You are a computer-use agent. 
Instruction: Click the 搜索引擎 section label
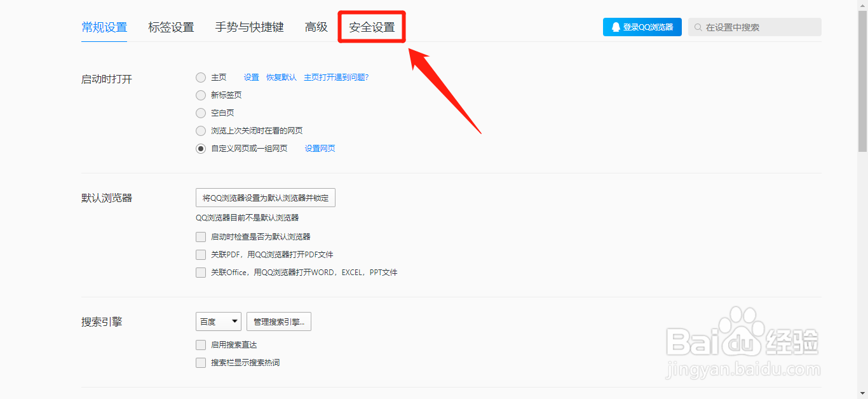pos(102,321)
